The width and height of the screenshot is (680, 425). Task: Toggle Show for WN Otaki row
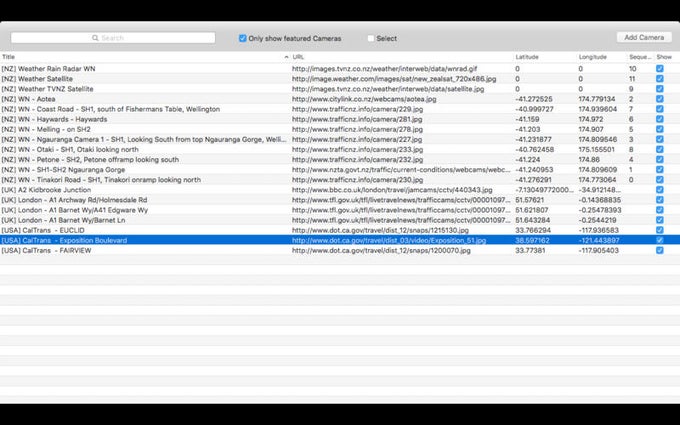pos(660,149)
